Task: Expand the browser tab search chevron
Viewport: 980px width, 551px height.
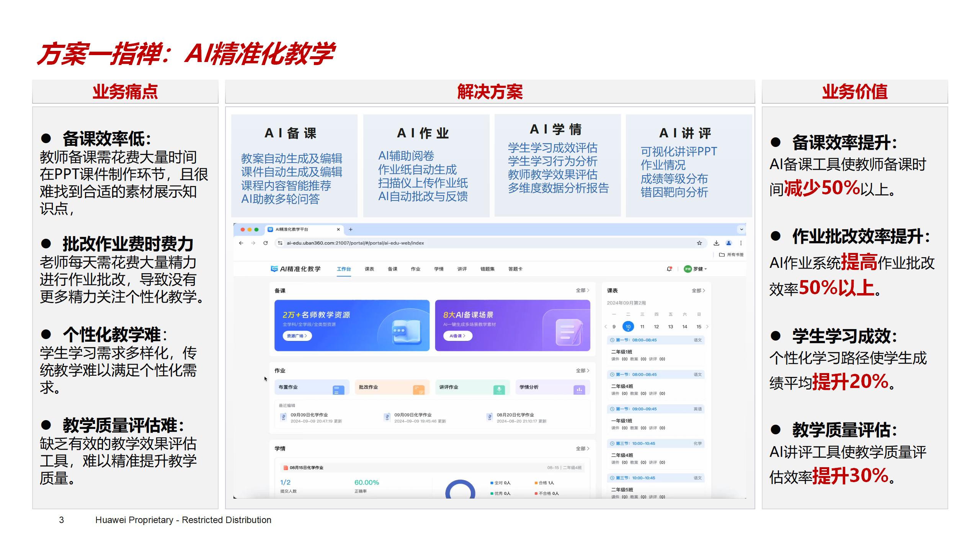Action: 741,230
